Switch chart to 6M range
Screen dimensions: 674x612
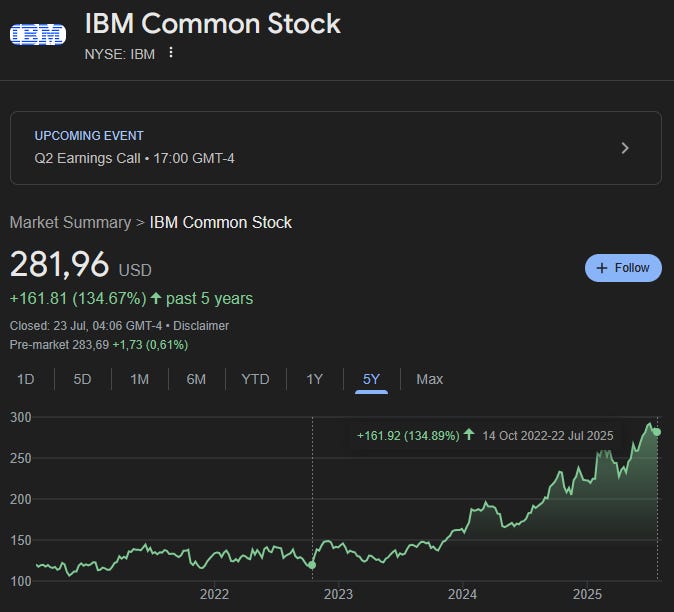(x=196, y=379)
